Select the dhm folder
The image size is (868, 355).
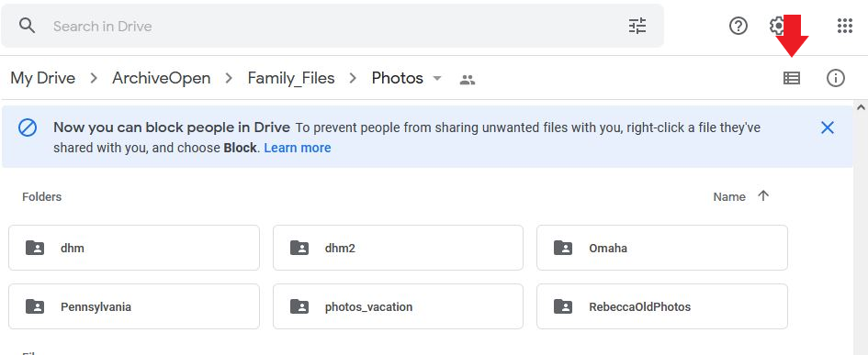(x=134, y=248)
